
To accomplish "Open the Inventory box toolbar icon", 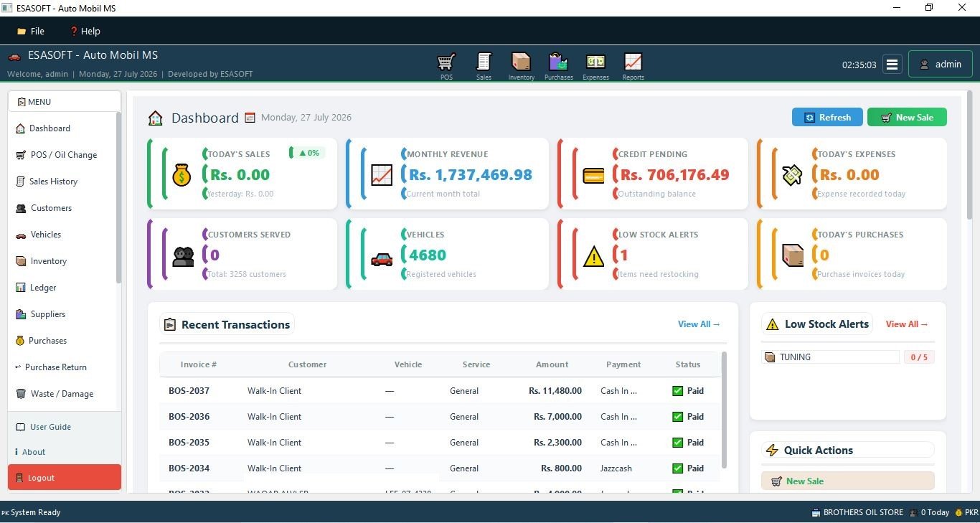I will [x=521, y=65].
